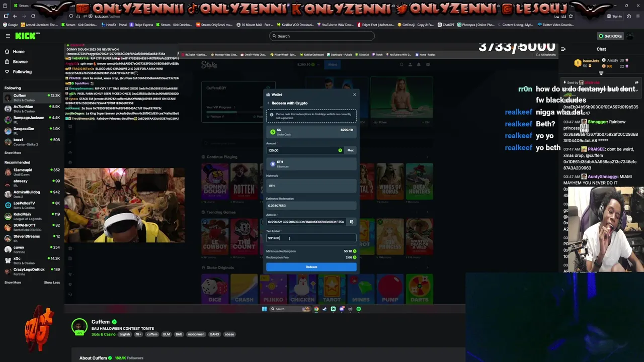This screenshot has width=644, height=362.
Task: Open the Plinko Stake Originals game
Action: (x=273, y=289)
